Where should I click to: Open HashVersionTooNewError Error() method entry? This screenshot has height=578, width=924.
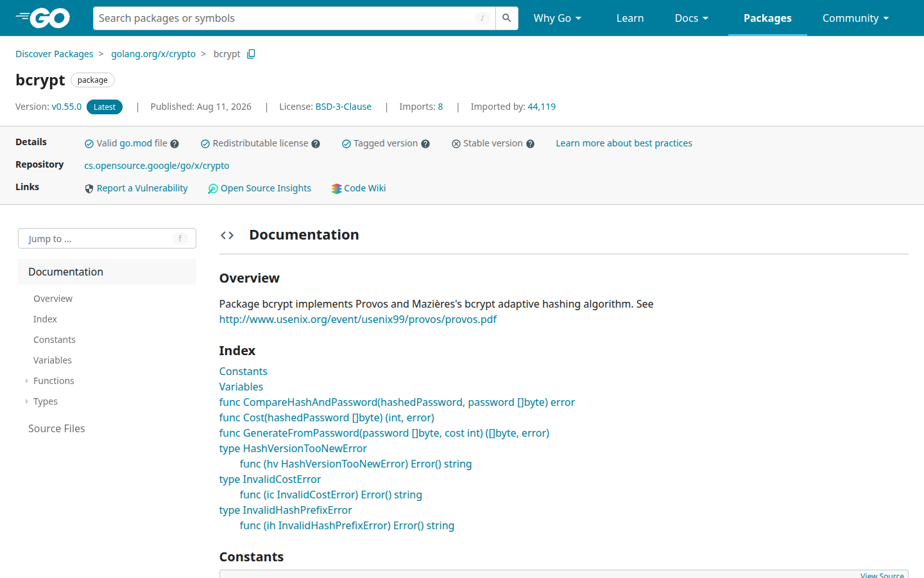point(356,464)
